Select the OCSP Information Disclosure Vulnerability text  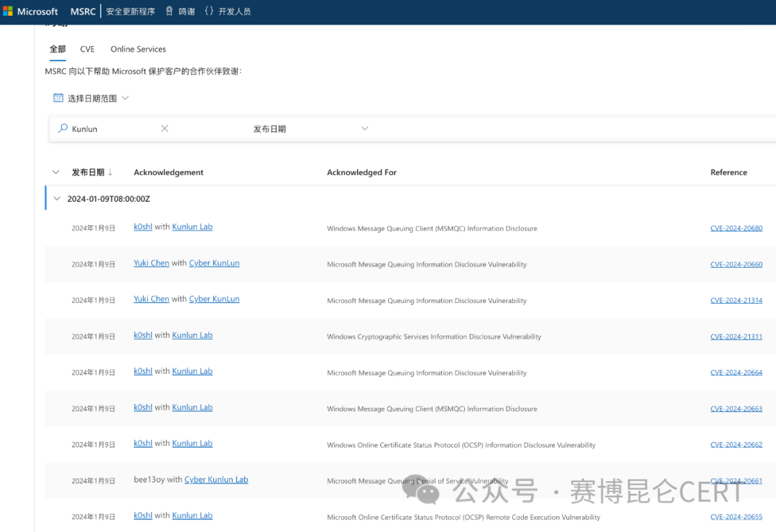[x=461, y=445]
